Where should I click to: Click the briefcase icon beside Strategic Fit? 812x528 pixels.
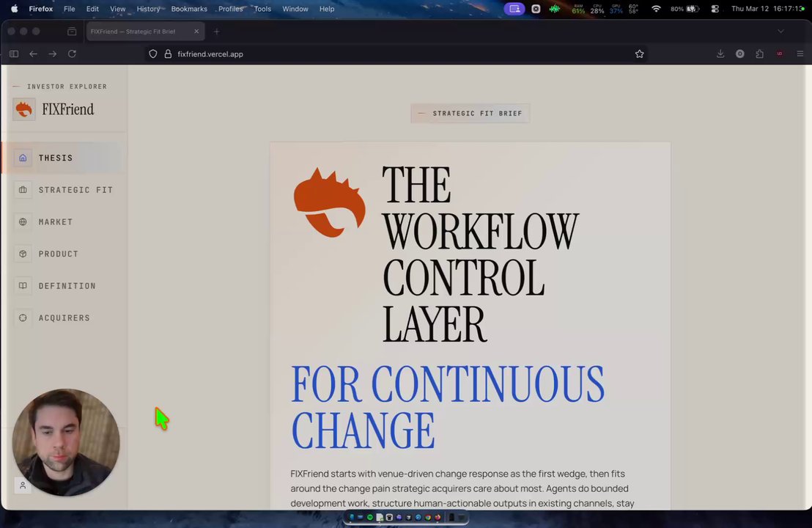(x=23, y=190)
